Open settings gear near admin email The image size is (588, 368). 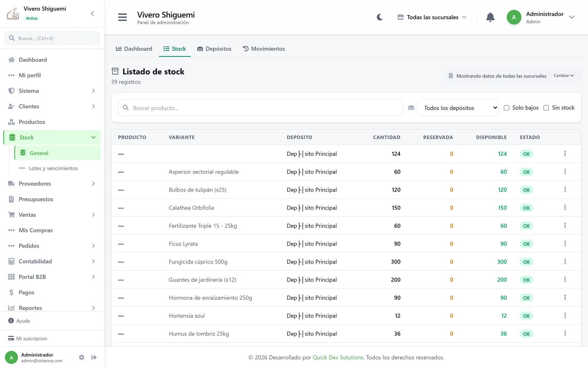pos(82,357)
